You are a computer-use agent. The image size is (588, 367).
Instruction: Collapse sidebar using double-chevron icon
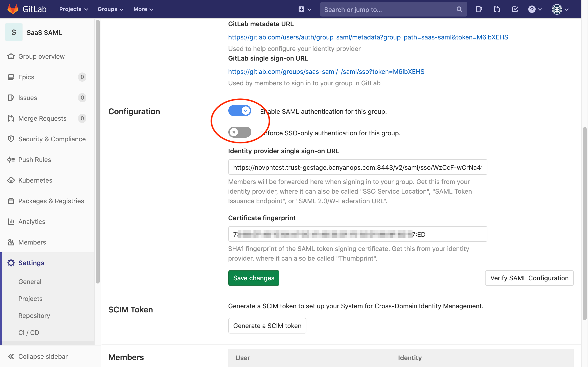(x=11, y=356)
